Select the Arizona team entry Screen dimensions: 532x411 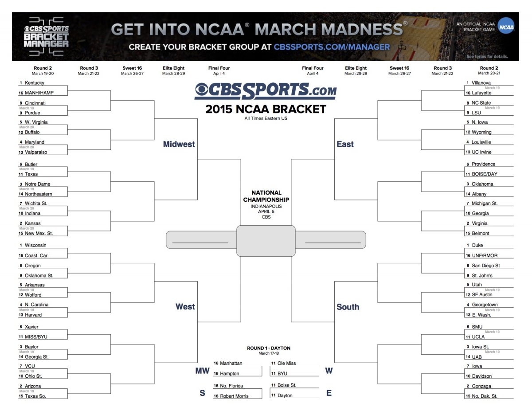click(33, 386)
